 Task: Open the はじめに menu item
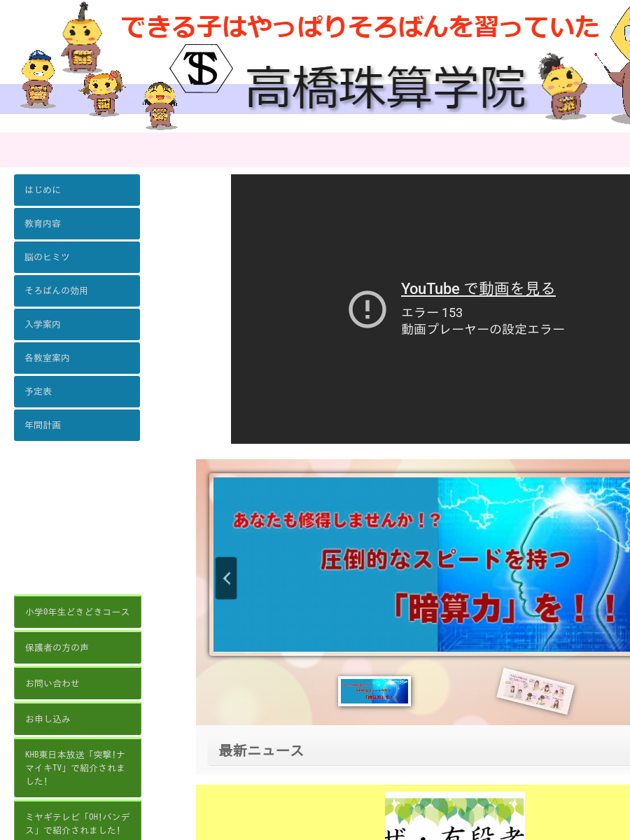click(77, 190)
